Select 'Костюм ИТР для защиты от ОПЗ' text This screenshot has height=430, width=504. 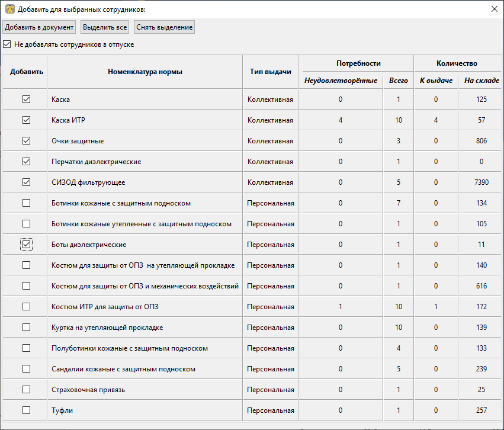click(105, 307)
